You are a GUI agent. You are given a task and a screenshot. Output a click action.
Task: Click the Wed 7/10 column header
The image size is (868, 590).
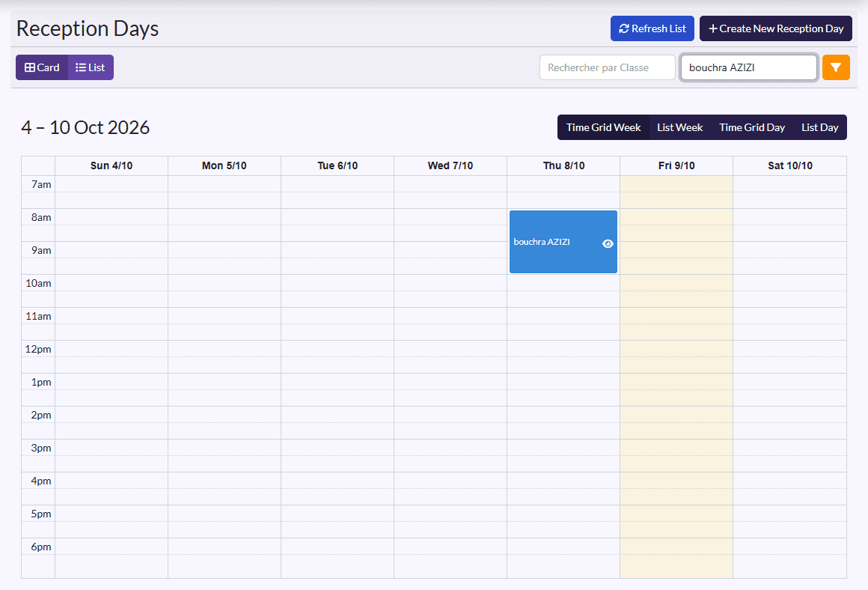(x=450, y=165)
